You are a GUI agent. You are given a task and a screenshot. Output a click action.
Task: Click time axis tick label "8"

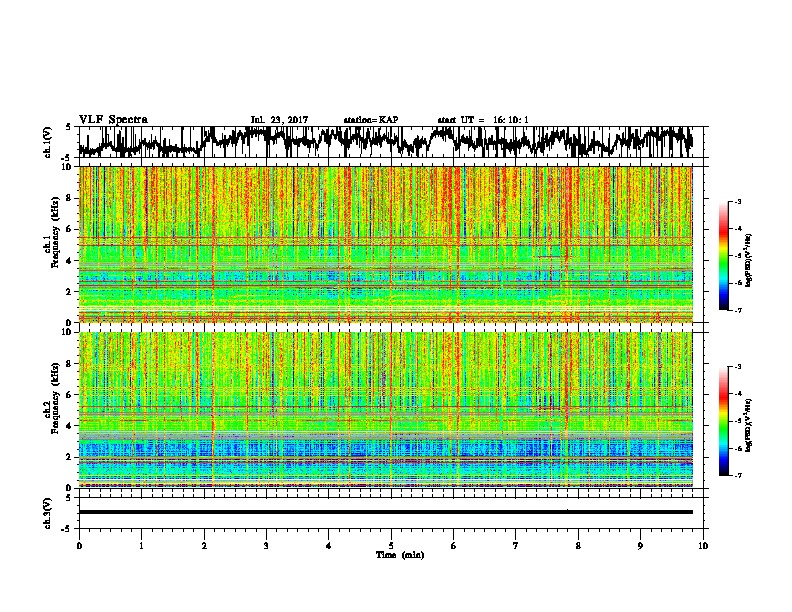click(578, 546)
